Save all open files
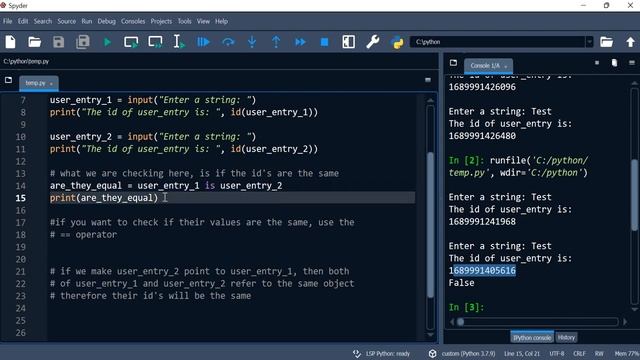640x360 pixels. coord(82,42)
